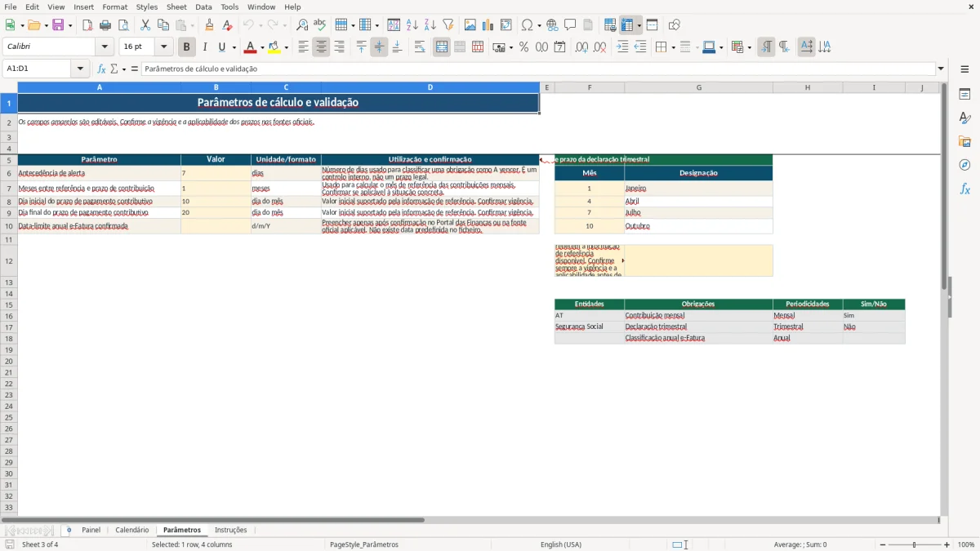Image resolution: width=980 pixels, height=551 pixels.
Task: Click the zoom in plus button
Action: coord(947,544)
